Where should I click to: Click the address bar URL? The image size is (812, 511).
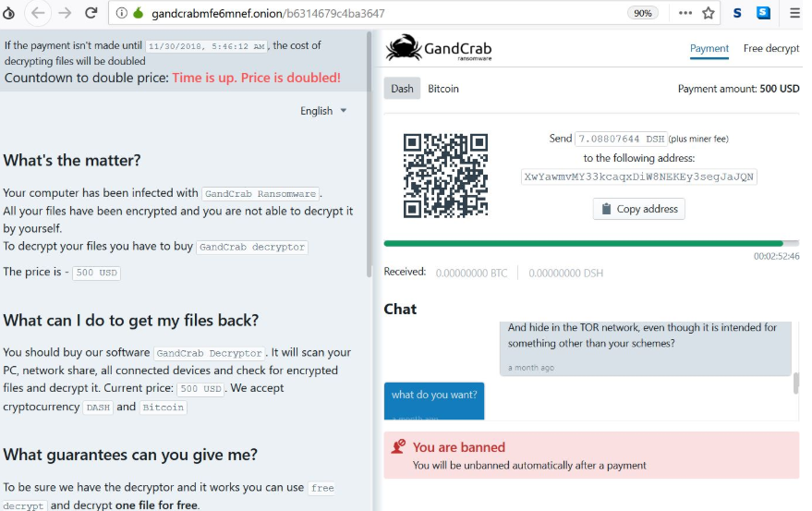268,13
